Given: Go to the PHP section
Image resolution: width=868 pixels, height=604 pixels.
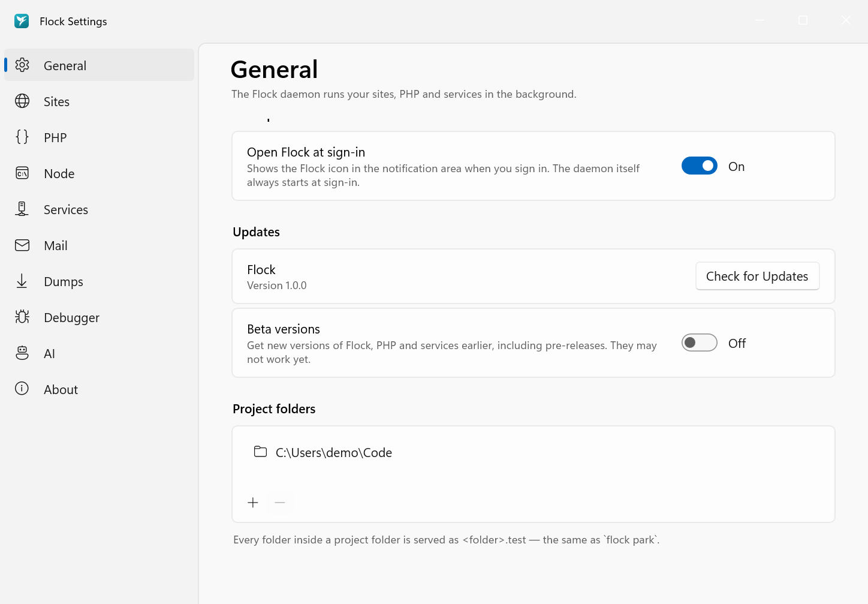Looking at the screenshot, I should (x=100, y=137).
